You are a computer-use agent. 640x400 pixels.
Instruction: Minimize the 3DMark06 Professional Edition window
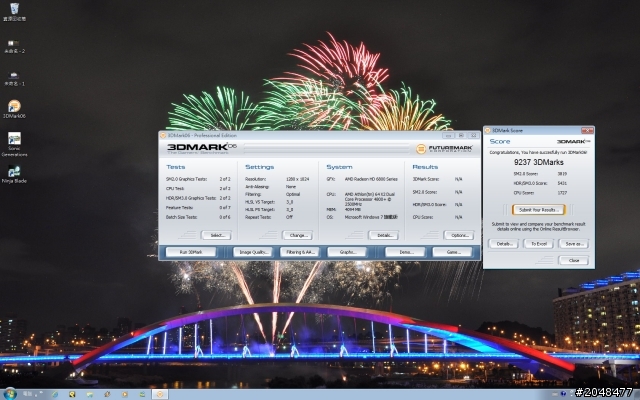coord(448,135)
